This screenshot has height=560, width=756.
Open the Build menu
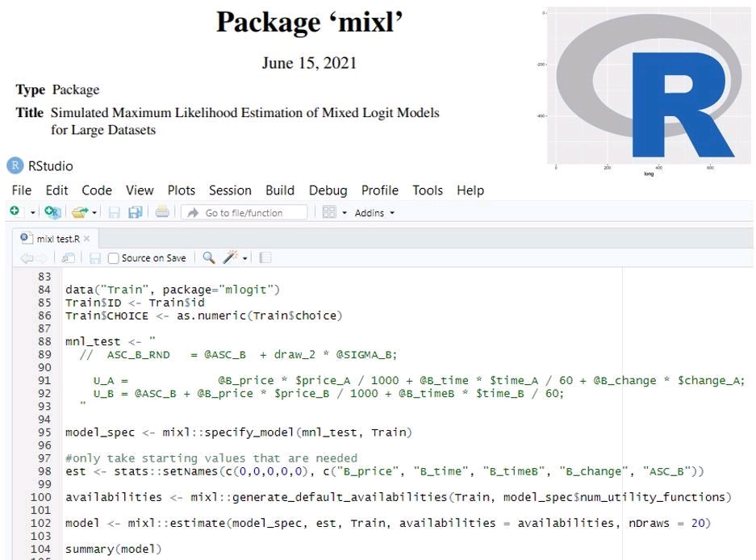[280, 190]
